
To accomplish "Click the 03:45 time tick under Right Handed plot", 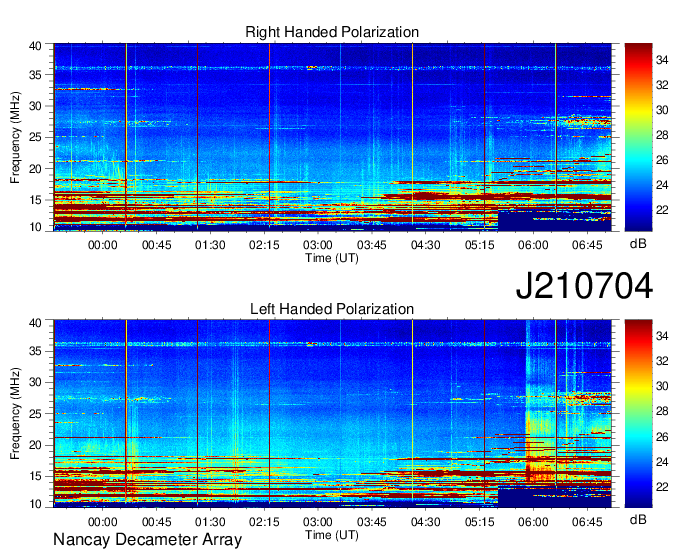I will [x=372, y=245].
